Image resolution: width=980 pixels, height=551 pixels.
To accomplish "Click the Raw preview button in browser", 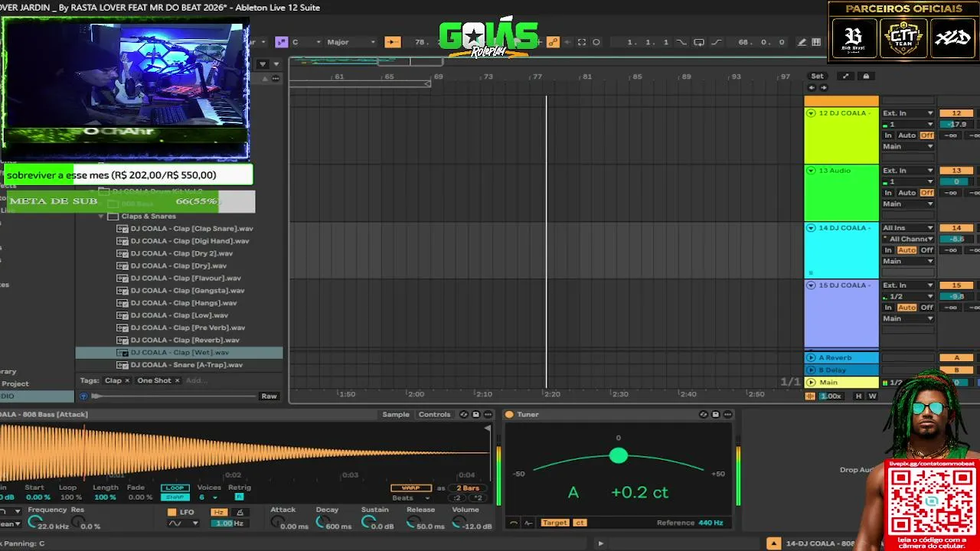I will (x=269, y=396).
